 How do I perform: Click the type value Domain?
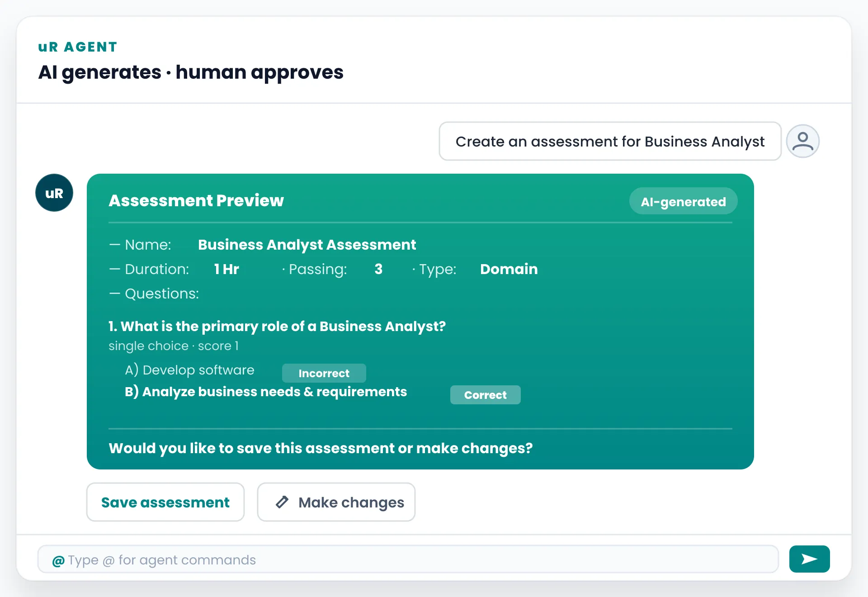(x=509, y=269)
